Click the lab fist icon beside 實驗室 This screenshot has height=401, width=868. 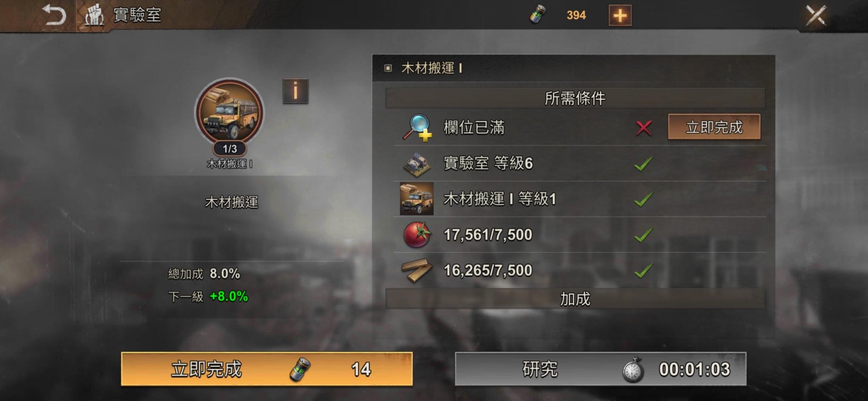(x=94, y=15)
